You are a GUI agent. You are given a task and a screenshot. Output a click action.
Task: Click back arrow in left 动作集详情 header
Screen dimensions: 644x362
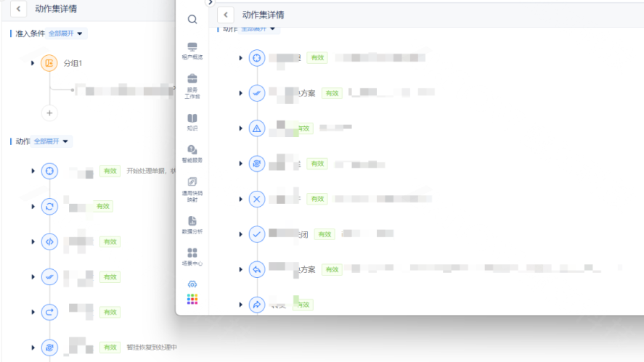[x=17, y=9]
